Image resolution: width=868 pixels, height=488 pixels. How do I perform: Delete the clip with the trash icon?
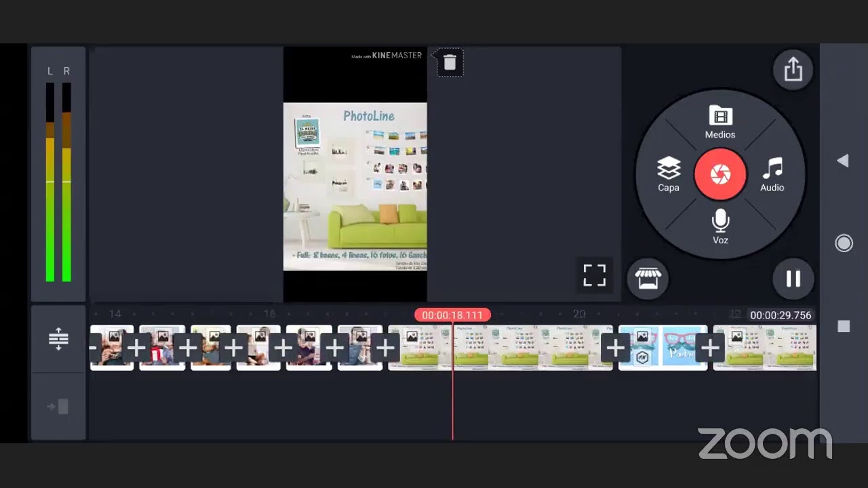click(450, 63)
